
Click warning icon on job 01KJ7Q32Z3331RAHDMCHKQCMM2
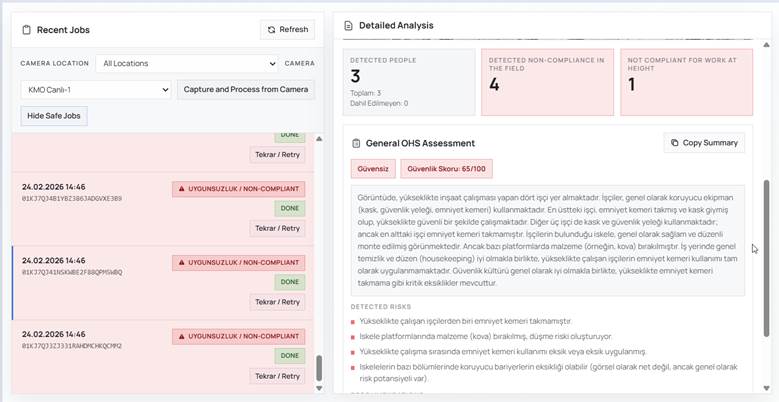coord(181,336)
